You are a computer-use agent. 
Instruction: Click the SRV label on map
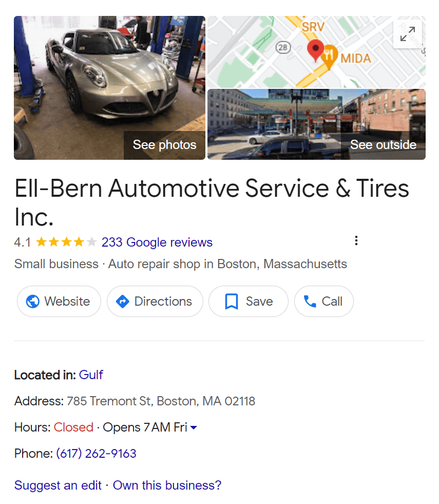coord(313,27)
